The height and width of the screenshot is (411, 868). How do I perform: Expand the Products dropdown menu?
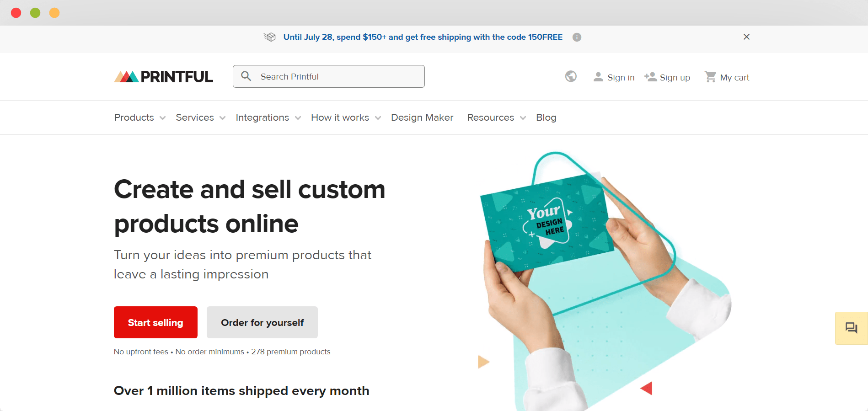(140, 117)
